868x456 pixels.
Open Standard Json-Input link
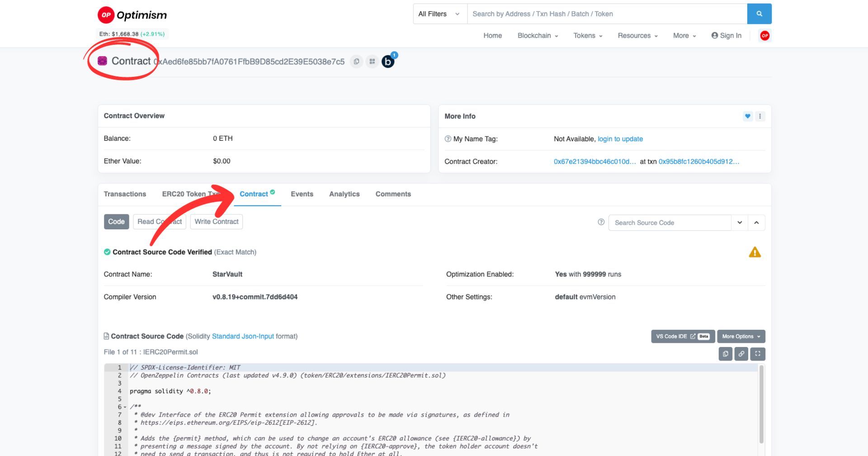[x=243, y=336]
